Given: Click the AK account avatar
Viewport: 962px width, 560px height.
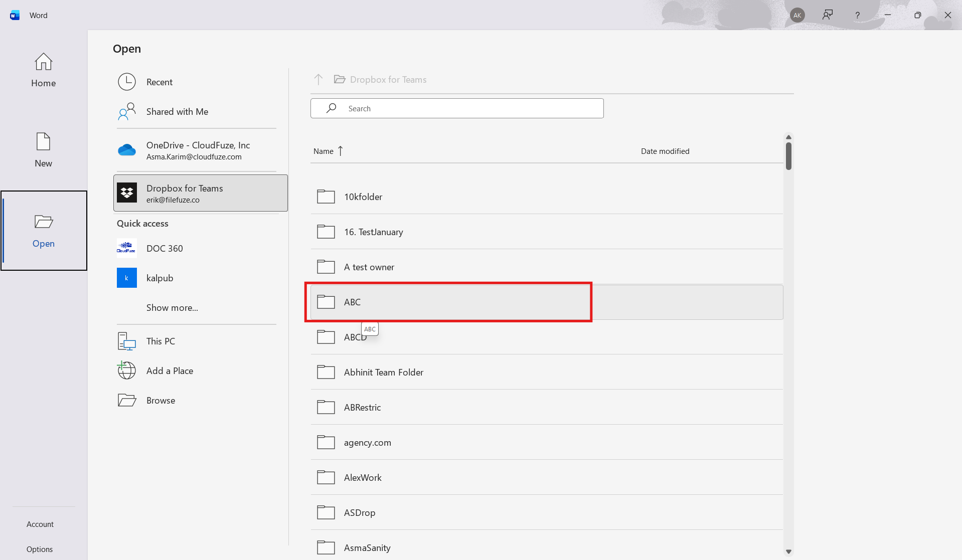Looking at the screenshot, I should click(797, 15).
